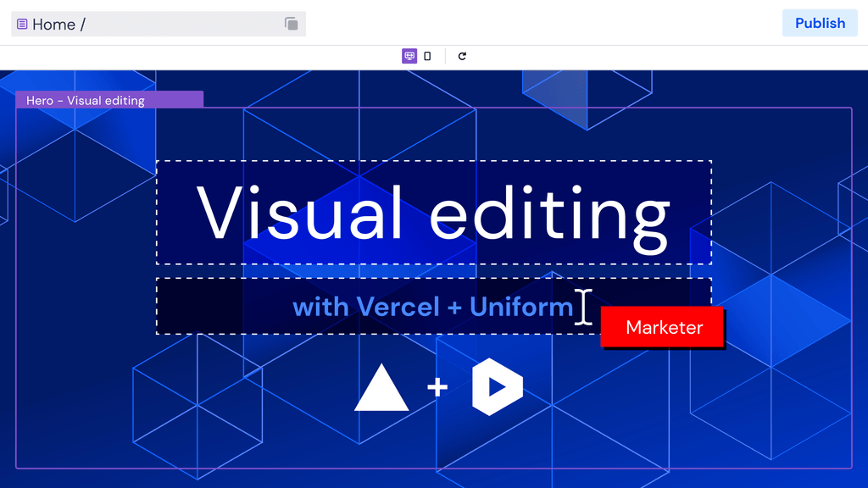Switch to mobile preview mode
The height and width of the screenshot is (488, 868).
point(428,55)
